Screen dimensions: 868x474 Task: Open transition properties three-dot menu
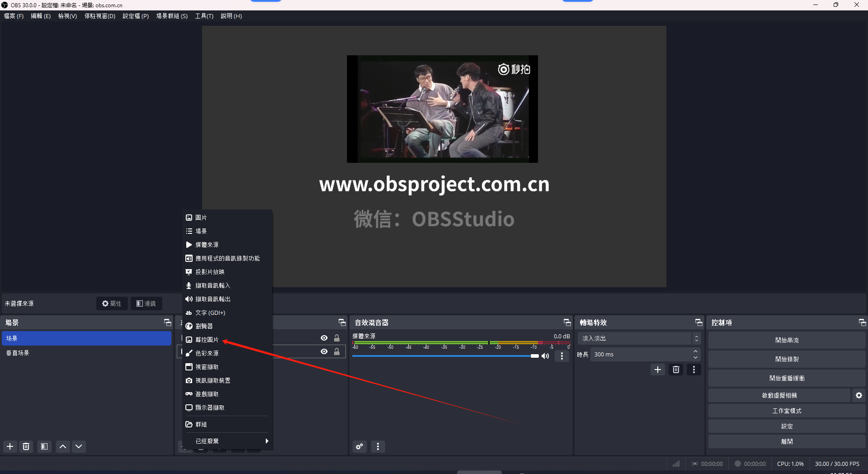[694, 370]
